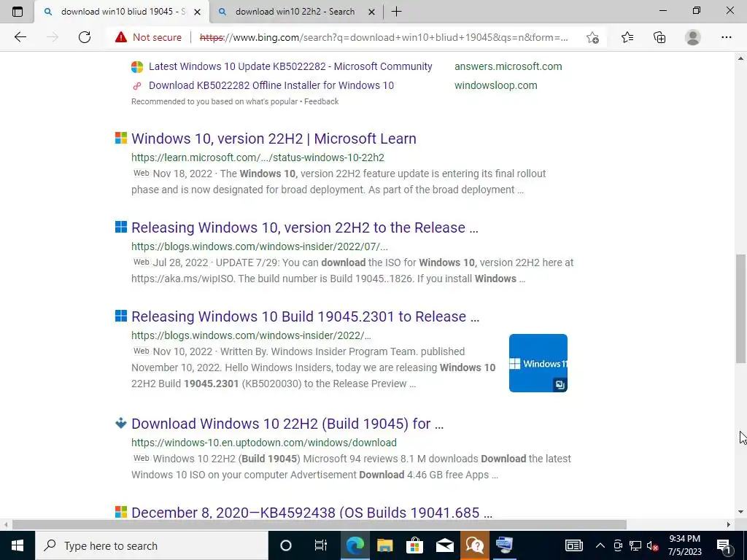Click the Not secure warning icon
This screenshot has width=747, height=560.
pos(121,37)
